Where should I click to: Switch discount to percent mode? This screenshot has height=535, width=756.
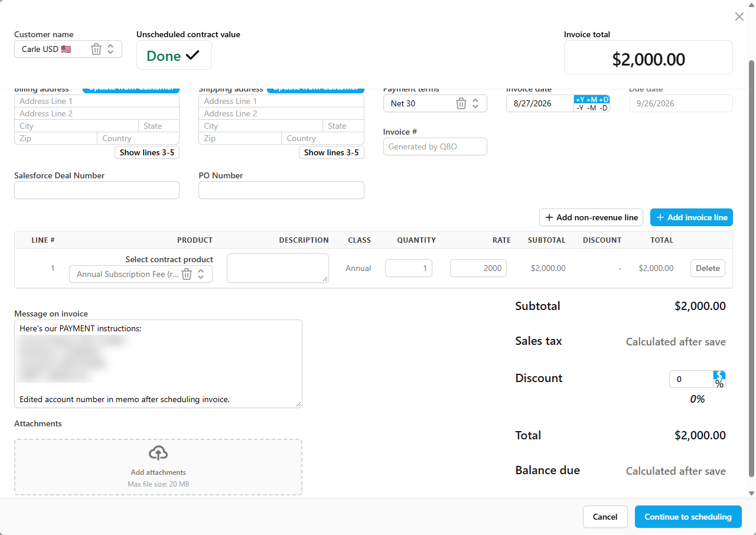point(719,383)
